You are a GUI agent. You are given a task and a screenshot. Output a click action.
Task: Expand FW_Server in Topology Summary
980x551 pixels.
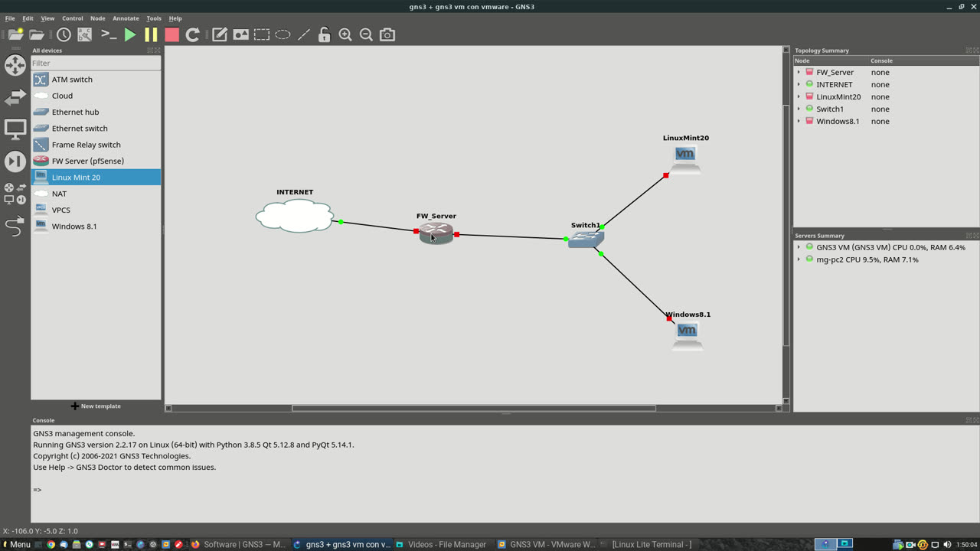pyautogui.click(x=799, y=73)
